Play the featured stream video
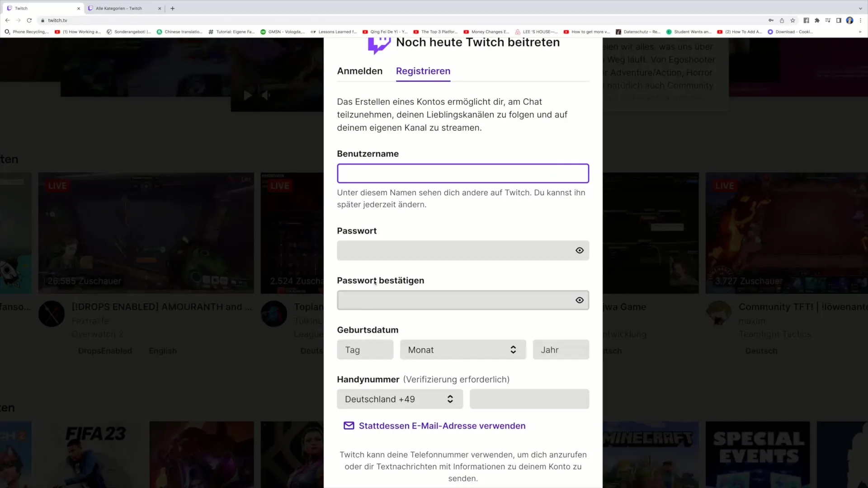The height and width of the screenshot is (488, 868). click(x=248, y=95)
